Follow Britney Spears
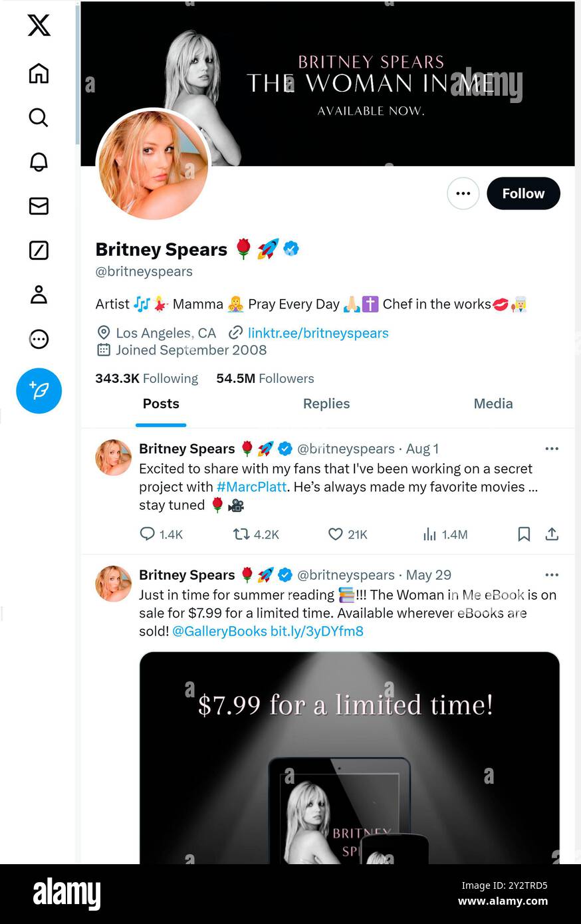581x924 pixels. click(x=523, y=193)
